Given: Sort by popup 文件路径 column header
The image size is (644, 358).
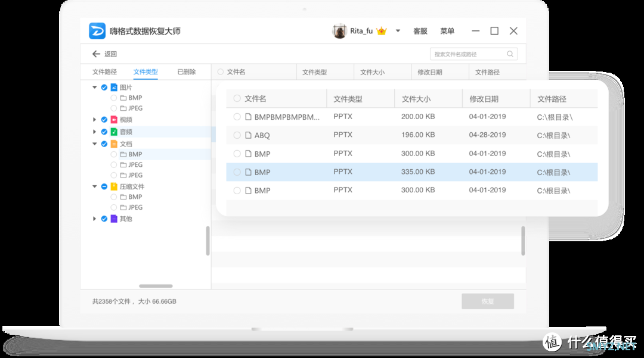Looking at the screenshot, I should 552,99.
